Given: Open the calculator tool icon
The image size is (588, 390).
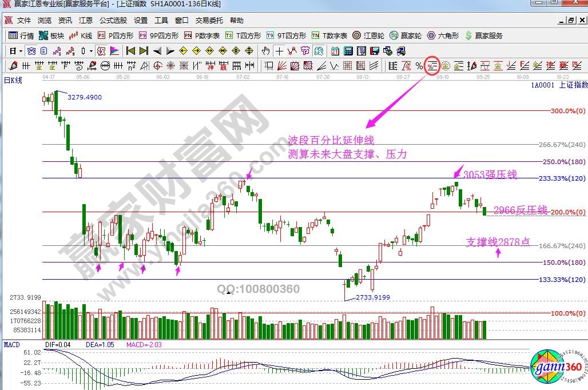Looking at the screenshot, I should [348, 51].
